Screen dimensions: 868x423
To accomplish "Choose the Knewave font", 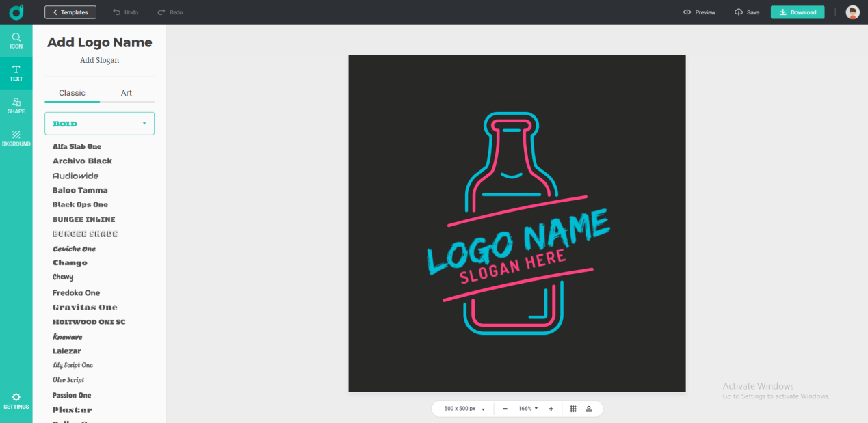I will [67, 336].
